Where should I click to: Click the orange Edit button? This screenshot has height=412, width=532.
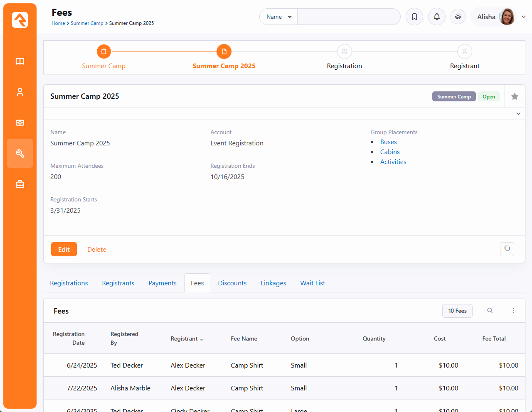pyautogui.click(x=64, y=249)
